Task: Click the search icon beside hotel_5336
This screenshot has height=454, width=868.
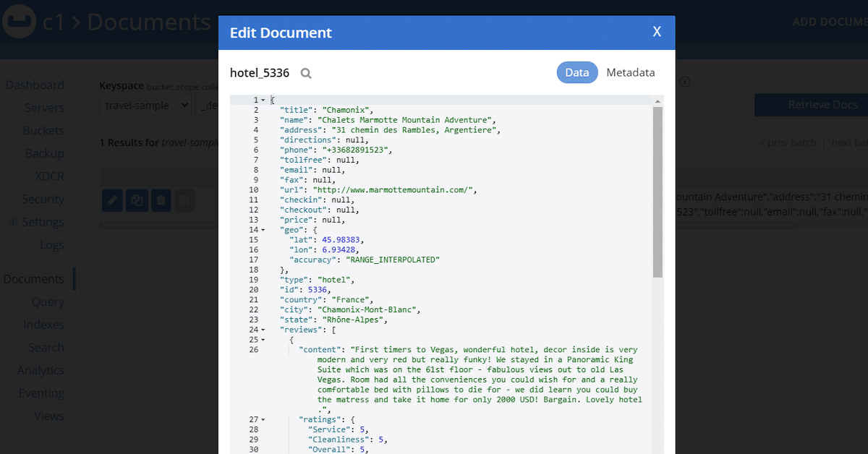Action: [x=306, y=73]
